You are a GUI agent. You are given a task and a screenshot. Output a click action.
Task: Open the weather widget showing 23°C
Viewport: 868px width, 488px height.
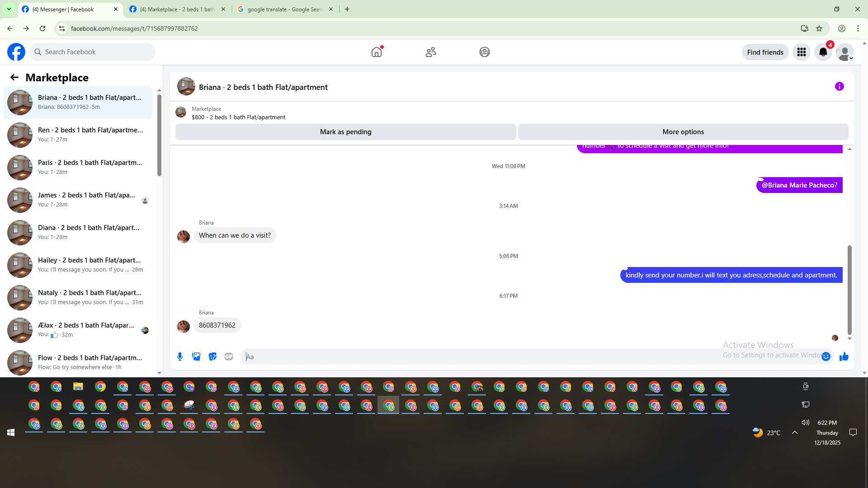click(767, 433)
